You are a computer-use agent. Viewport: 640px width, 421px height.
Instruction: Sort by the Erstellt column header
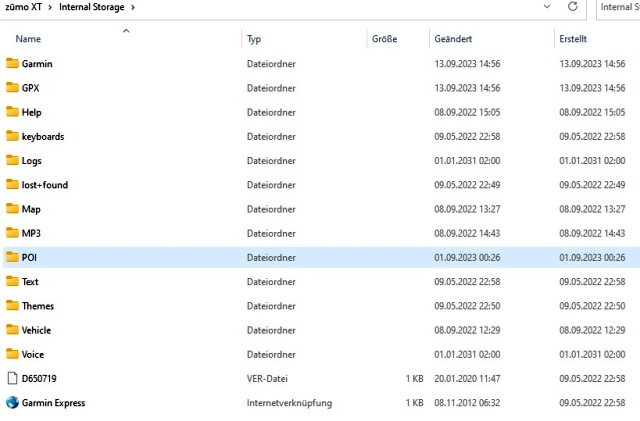tap(573, 39)
